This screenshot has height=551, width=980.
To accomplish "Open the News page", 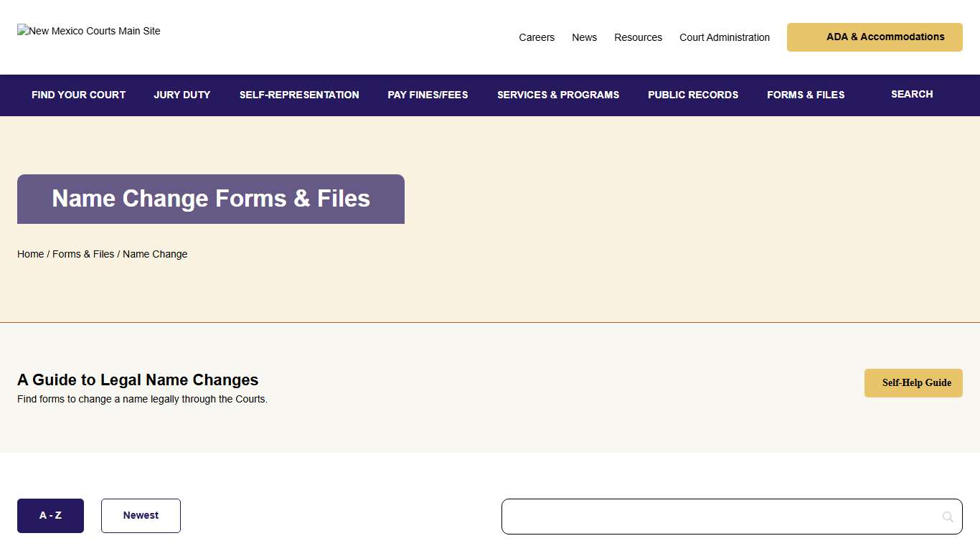I will [x=584, y=37].
